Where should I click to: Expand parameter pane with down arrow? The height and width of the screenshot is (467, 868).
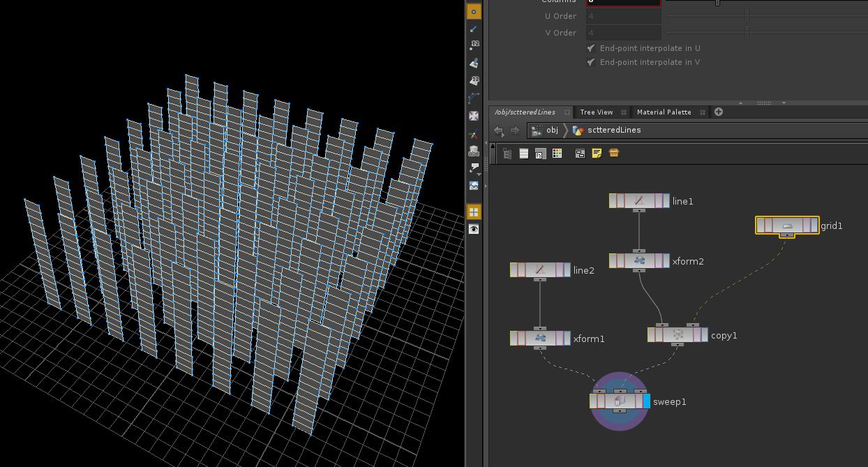[x=784, y=103]
